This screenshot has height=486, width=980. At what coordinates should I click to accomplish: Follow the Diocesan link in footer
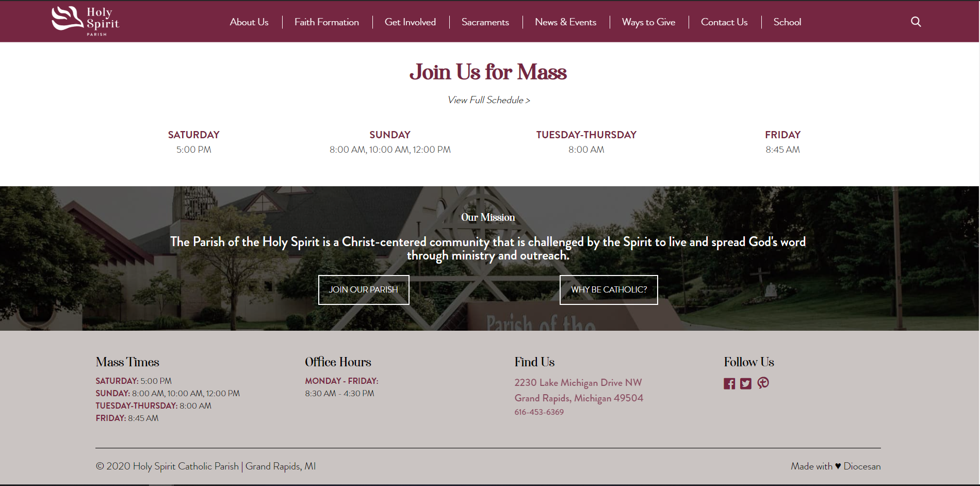(862, 466)
